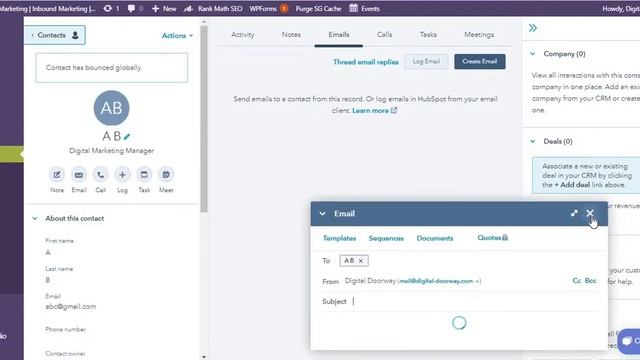Click the left panel vertical scrollbar

[204, 118]
